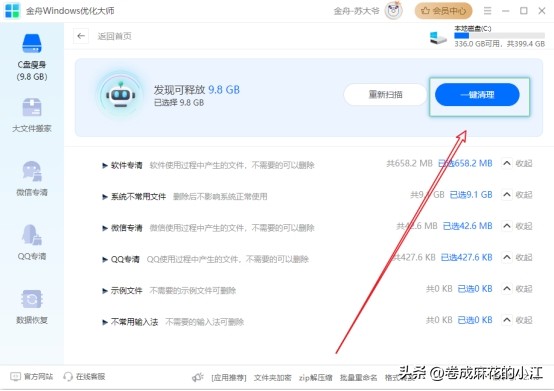Click the megaphone announcement icon
554x391 pixels.
(198, 377)
